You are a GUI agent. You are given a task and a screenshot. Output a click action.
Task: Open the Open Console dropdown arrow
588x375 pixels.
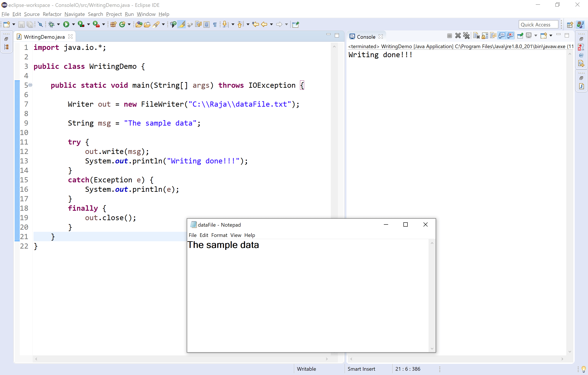pos(551,36)
